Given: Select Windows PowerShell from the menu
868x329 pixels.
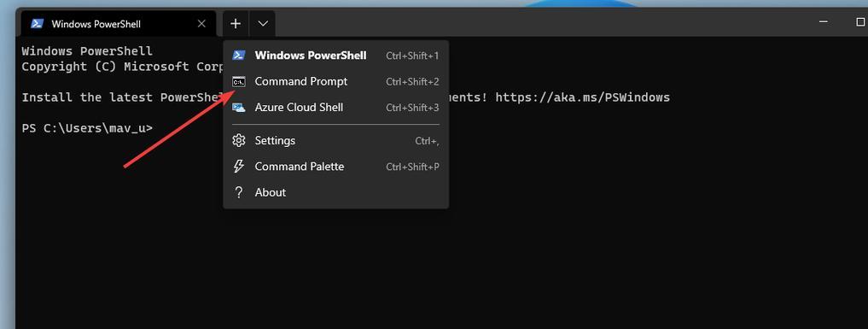Looking at the screenshot, I should pos(335,56).
